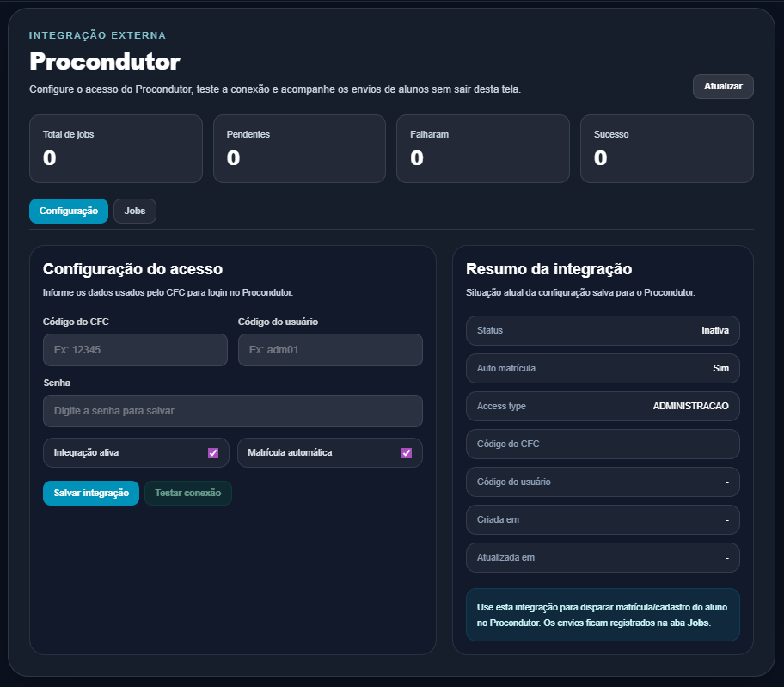Select the Sucesso counter card
Image resolution: width=784 pixels, height=687 pixels.
pos(666,149)
